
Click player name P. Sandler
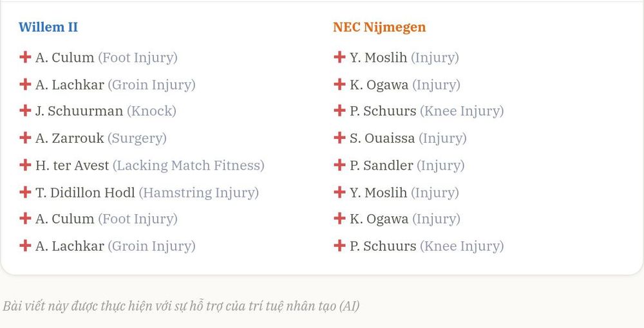point(381,165)
